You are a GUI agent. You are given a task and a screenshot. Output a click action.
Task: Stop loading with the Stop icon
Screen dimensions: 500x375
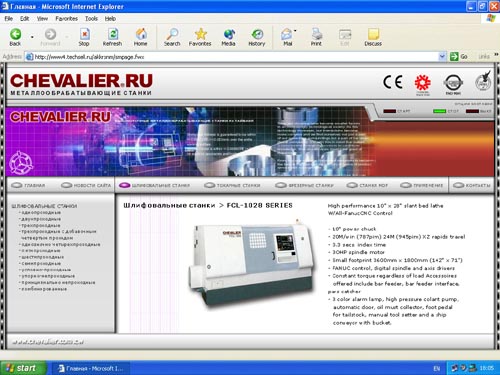coord(84,34)
